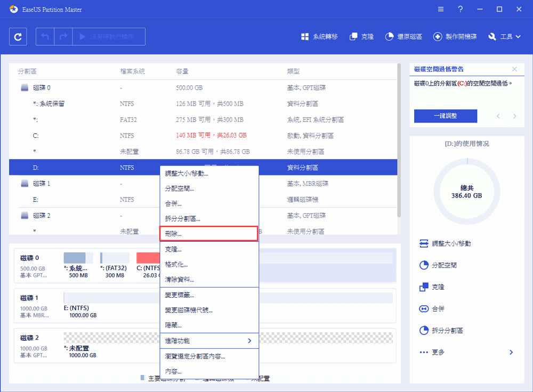Viewport: 533px width, 392px height.
Task: Select 隱藏 hide in context menu
Action: (x=209, y=325)
